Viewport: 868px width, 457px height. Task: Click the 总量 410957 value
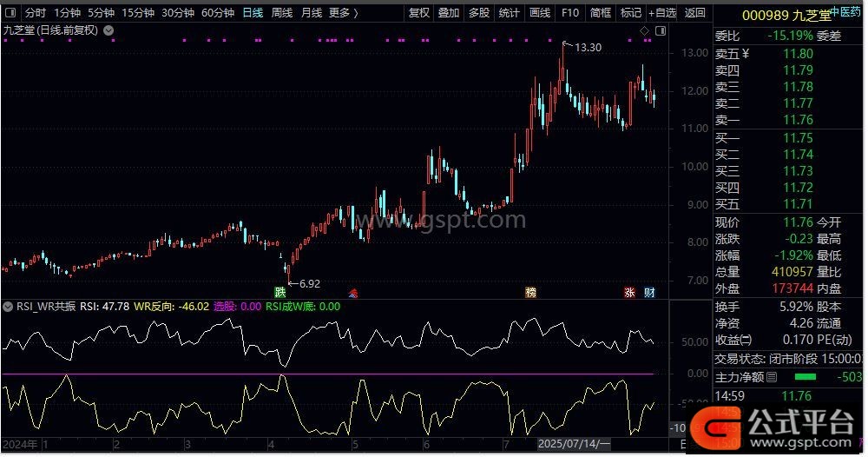(x=792, y=272)
